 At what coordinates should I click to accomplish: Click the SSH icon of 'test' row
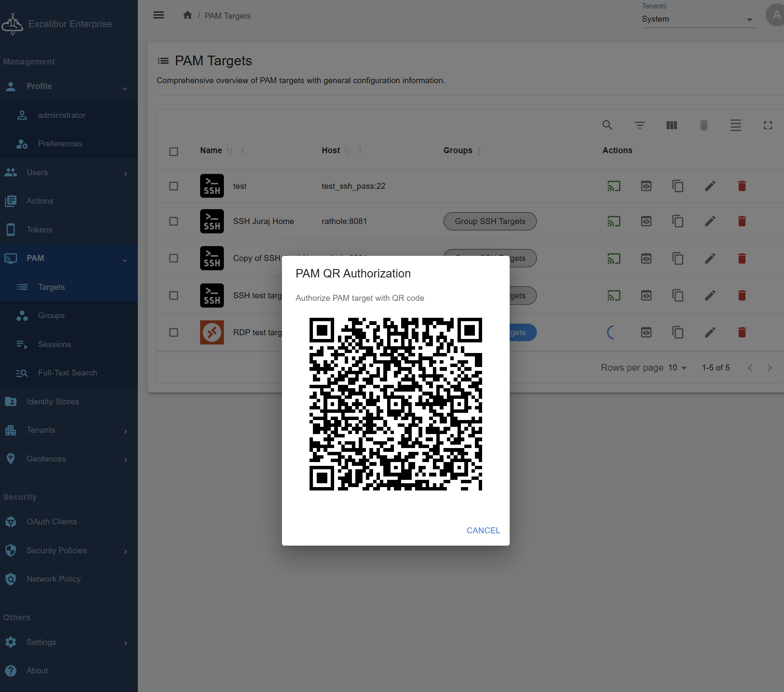[212, 186]
